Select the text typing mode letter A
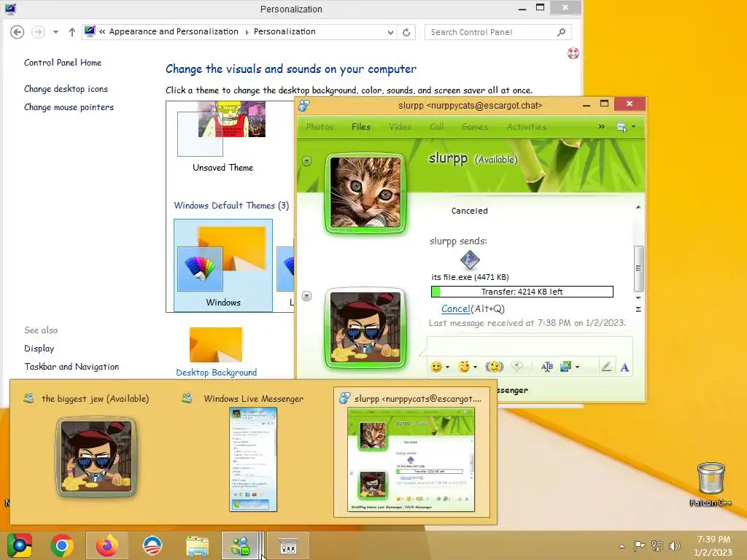Viewport: 747px width, 560px height. pyautogui.click(x=624, y=367)
